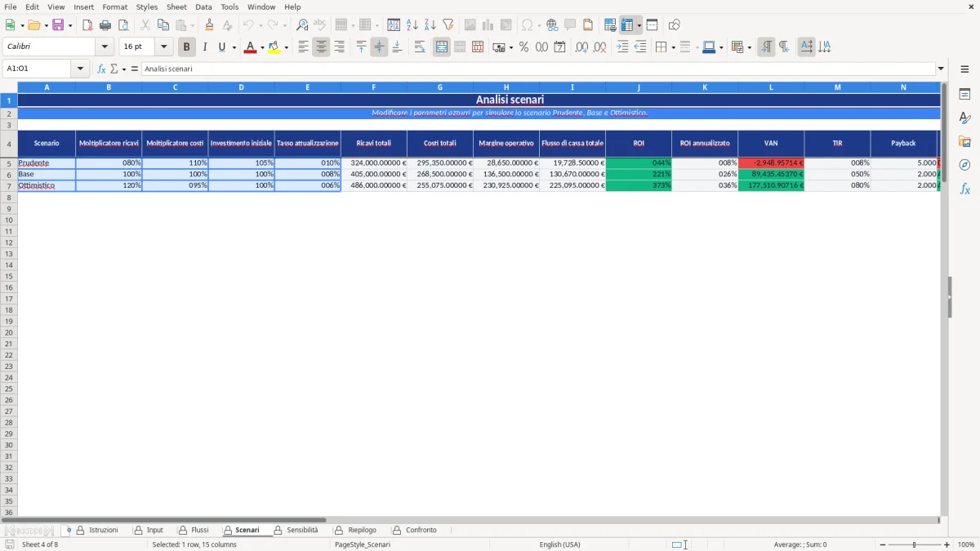
Task: Switch to the Riepilogo sheet tab
Action: tap(362, 530)
